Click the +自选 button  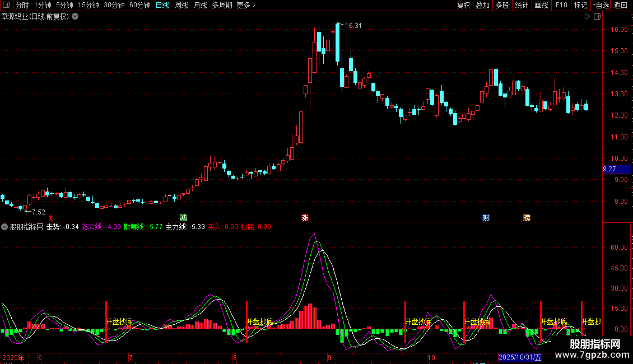601,5
